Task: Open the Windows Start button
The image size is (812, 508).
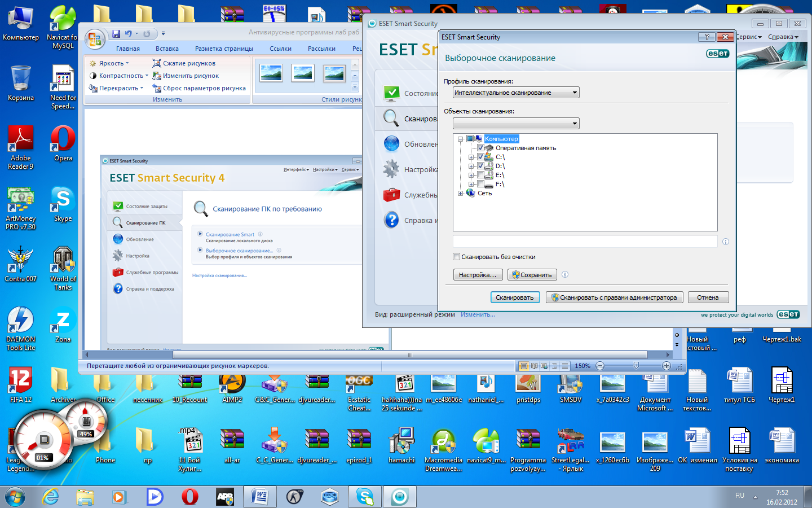Action: (x=15, y=497)
